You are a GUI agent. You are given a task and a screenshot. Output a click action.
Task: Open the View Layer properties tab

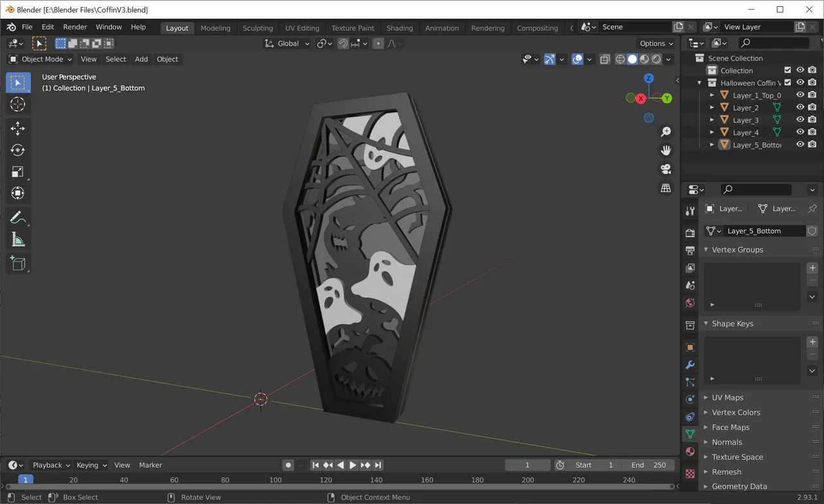pyautogui.click(x=690, y=268)
